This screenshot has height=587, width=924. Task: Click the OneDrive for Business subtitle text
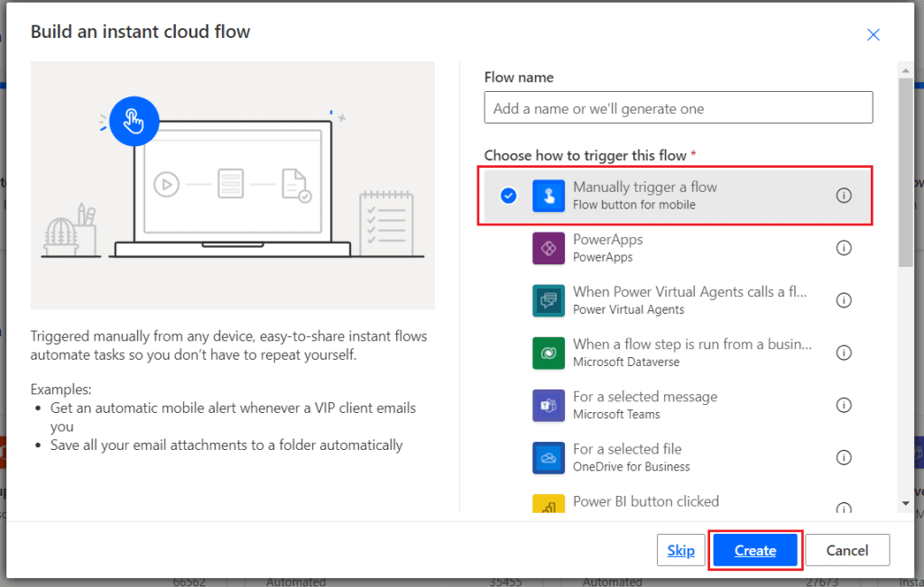point(631,467)
